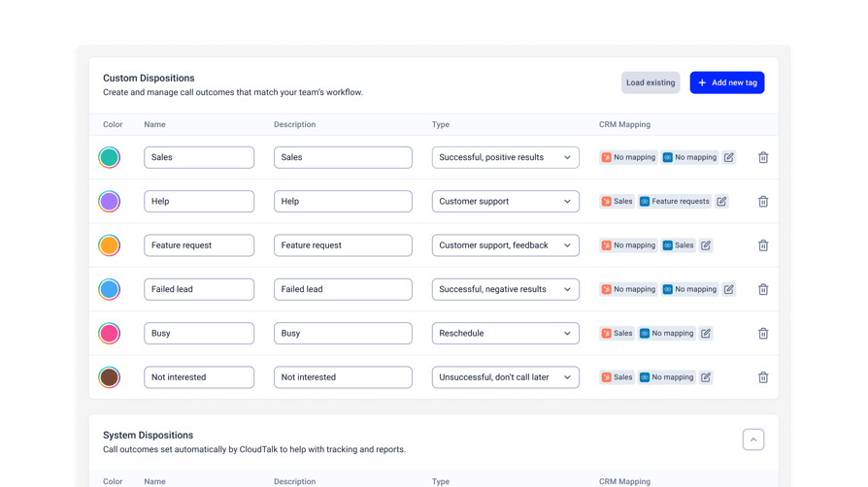Image resolution: width=868 pixels, height=487 pixels.
Task: Edit CRM mapping for Help row
Action: click(x=721, y=202)
